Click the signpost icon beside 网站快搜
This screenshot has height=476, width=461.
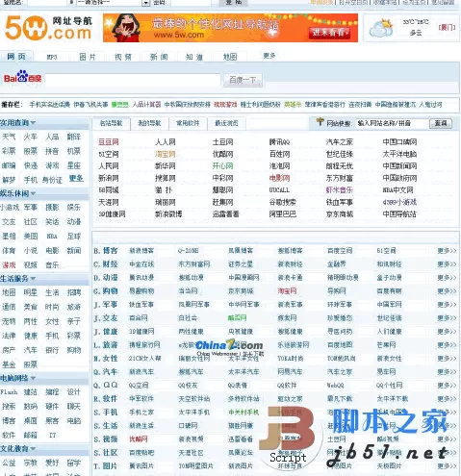pos(320,122)
